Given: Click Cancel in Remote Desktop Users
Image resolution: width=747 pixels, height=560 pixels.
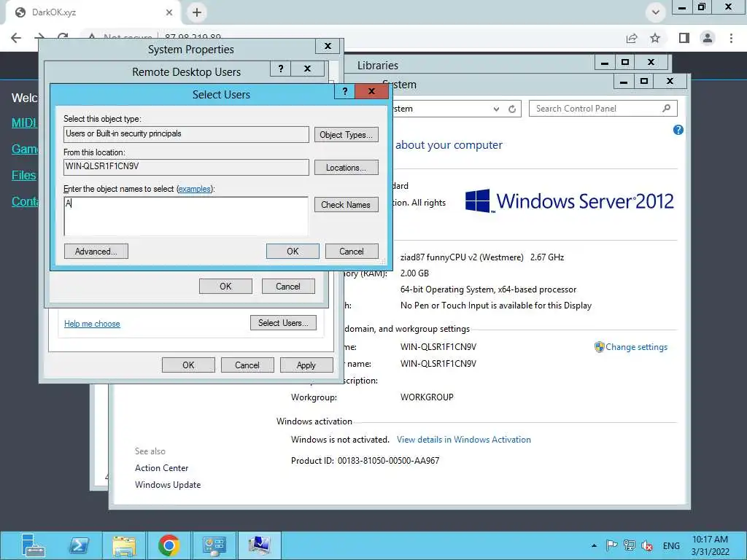Looking at the screenshot, I should pyautogui.click(x=288, y=287).
